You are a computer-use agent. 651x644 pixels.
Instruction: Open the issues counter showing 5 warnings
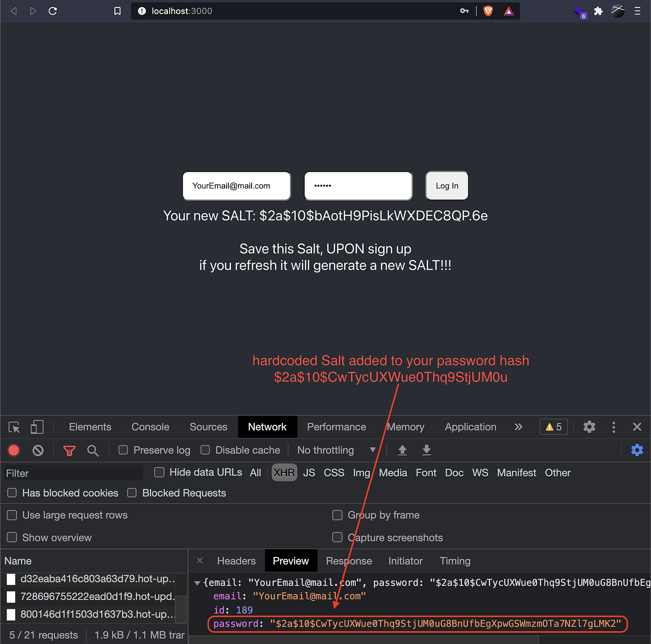tap(553, 427)
